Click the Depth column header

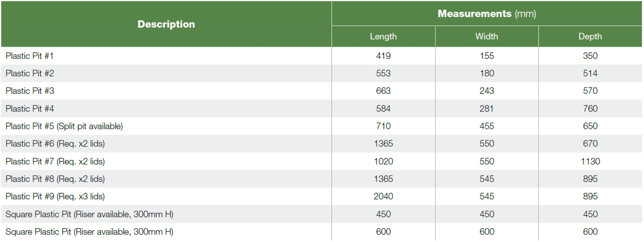pyautogui.click(x=590, y=36)
